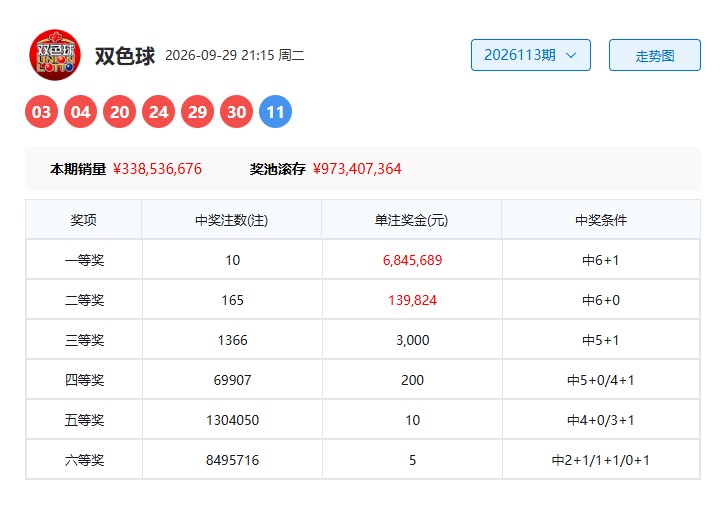The width and height of the screenshot is (726, 506).
Task: Click the 中4+0/3+1 condition cell
Action: point(601,420)
